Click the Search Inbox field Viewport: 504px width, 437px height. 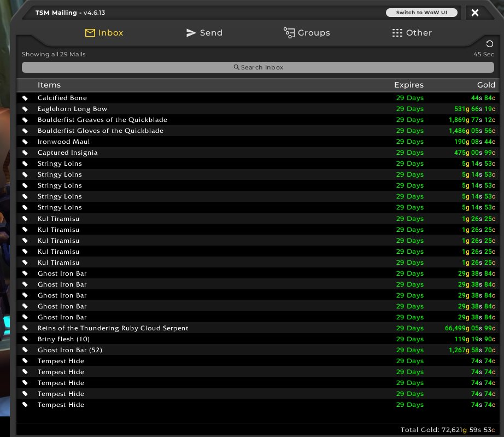tap(259, 67)
